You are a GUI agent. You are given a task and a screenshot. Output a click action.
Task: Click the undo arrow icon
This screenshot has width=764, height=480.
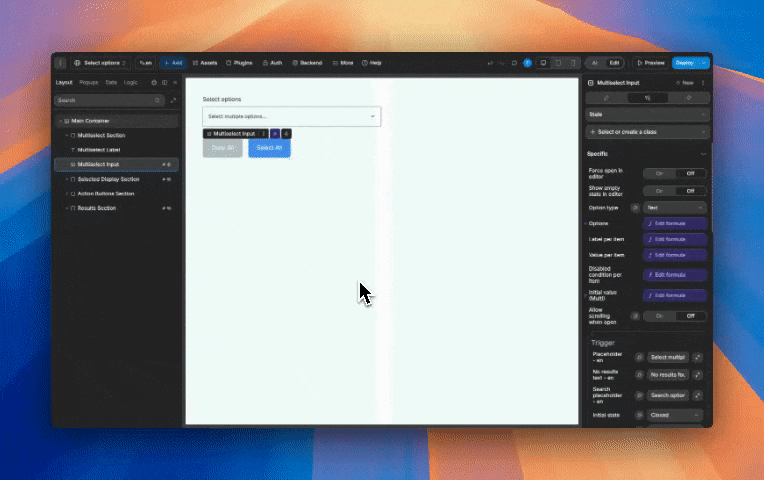tap(490, 63)
